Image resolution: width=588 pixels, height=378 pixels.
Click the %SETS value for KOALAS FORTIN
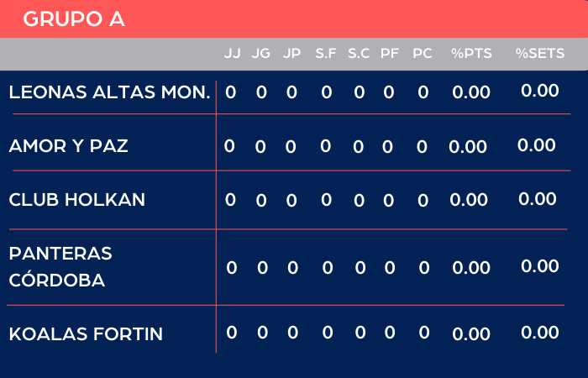click(x=540, y=333)
